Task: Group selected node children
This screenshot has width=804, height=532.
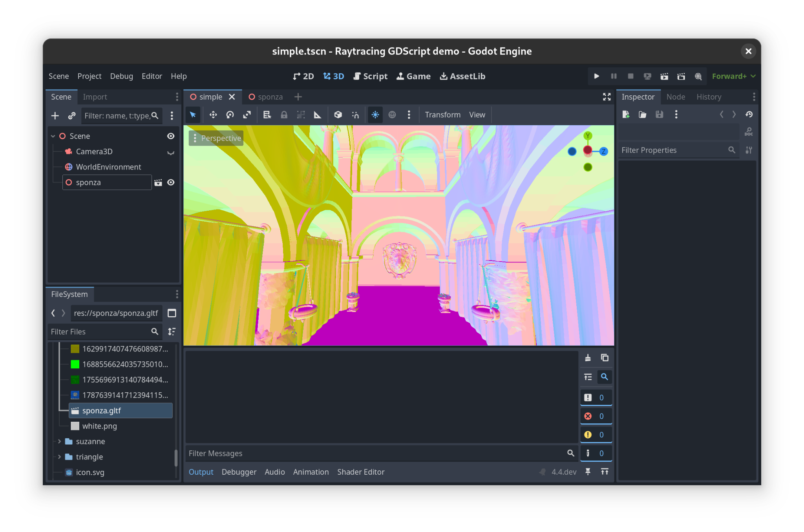Action: coord(301,115)
